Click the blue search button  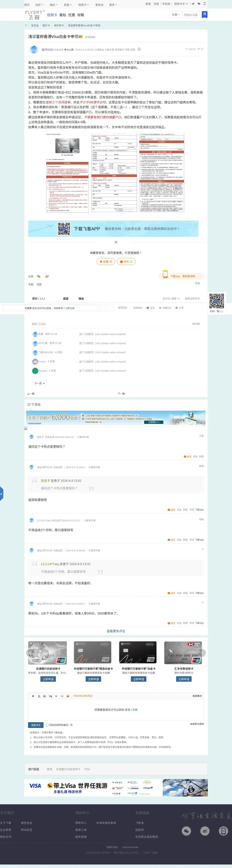pyautogui.click(x=204, y=14)
